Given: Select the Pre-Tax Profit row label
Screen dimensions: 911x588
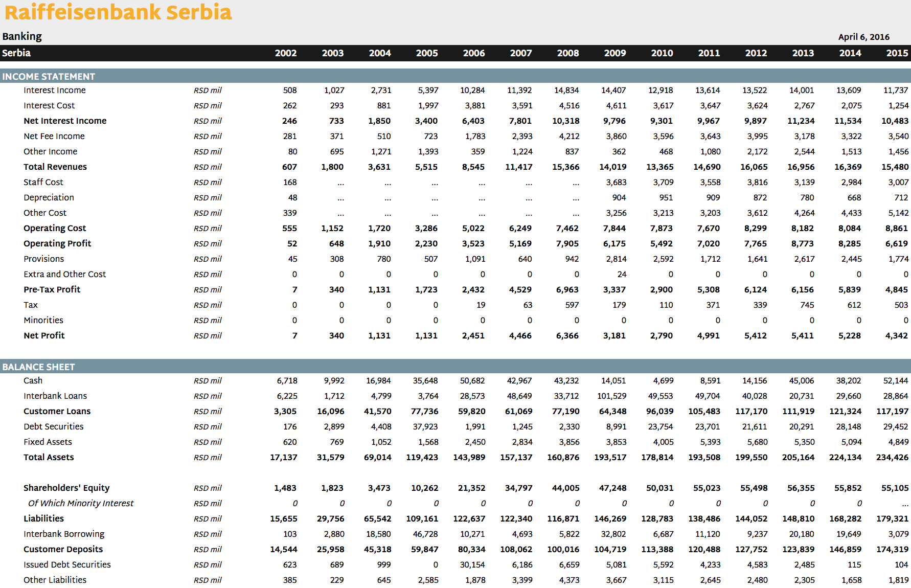Looking at the screenshot, I should click(52, 290).
